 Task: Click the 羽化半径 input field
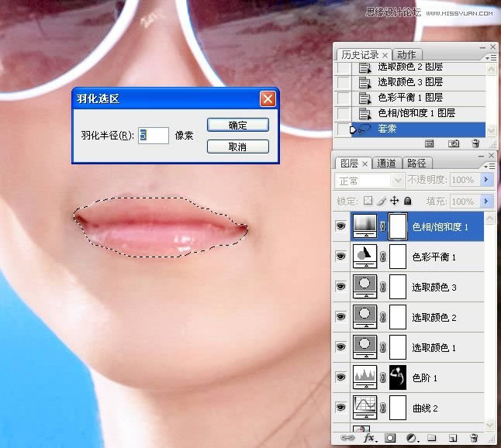[154, 136]
